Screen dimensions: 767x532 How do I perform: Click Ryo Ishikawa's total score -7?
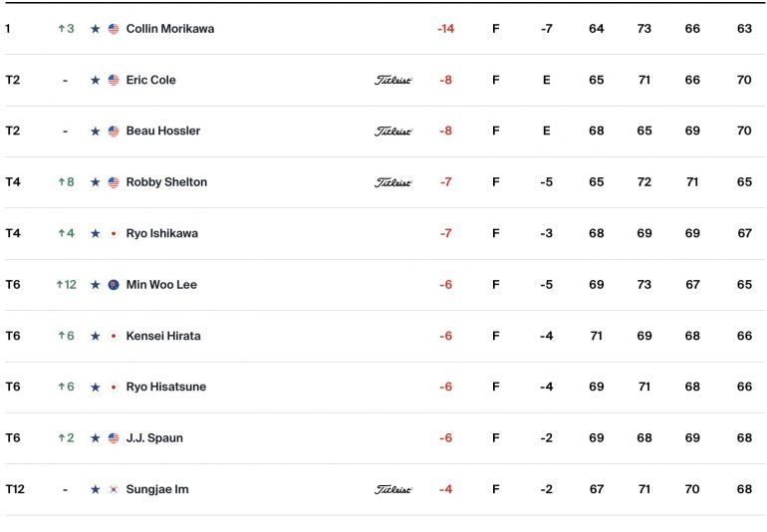click(x=445, y=233)
